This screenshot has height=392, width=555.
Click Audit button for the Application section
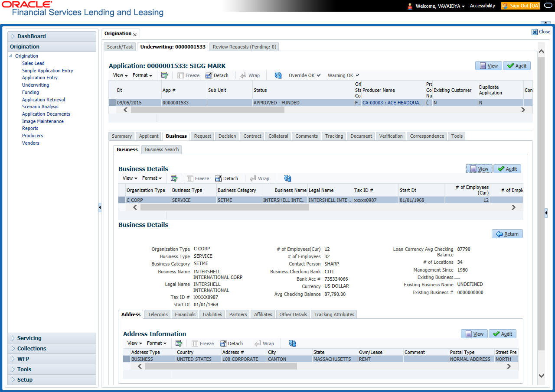tap(517, 66)
